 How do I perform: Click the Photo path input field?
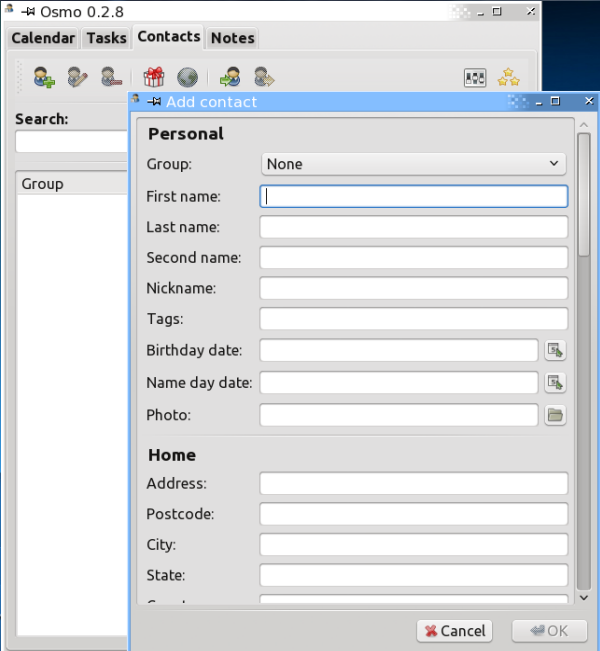tap(399, 415)
